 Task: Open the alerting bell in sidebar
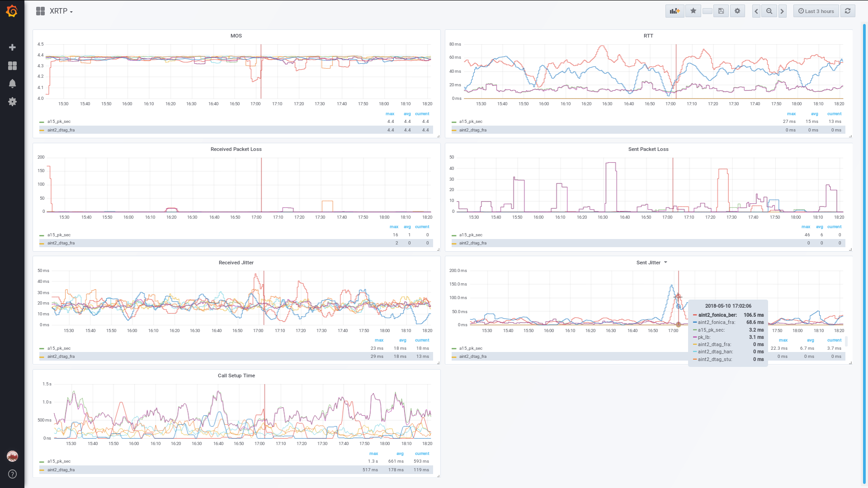click(12, 84)
